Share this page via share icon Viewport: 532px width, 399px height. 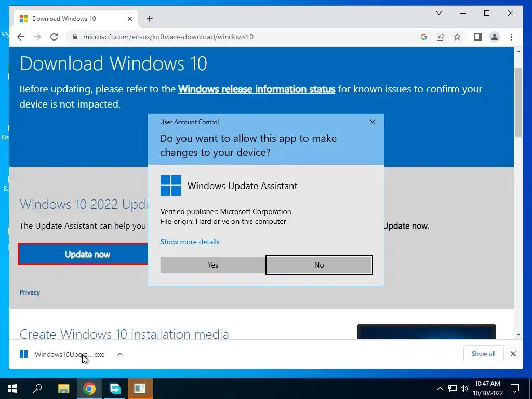coord(441,37)
